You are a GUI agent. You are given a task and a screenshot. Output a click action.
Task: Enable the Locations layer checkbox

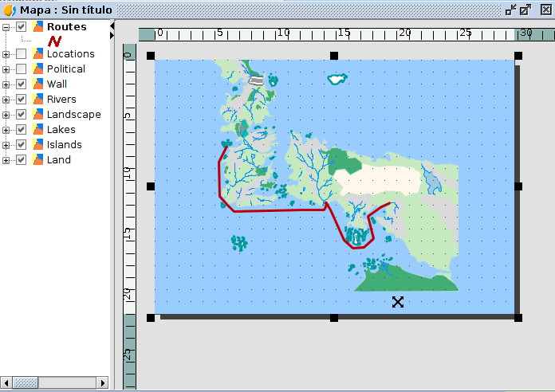tap(22, 54)
